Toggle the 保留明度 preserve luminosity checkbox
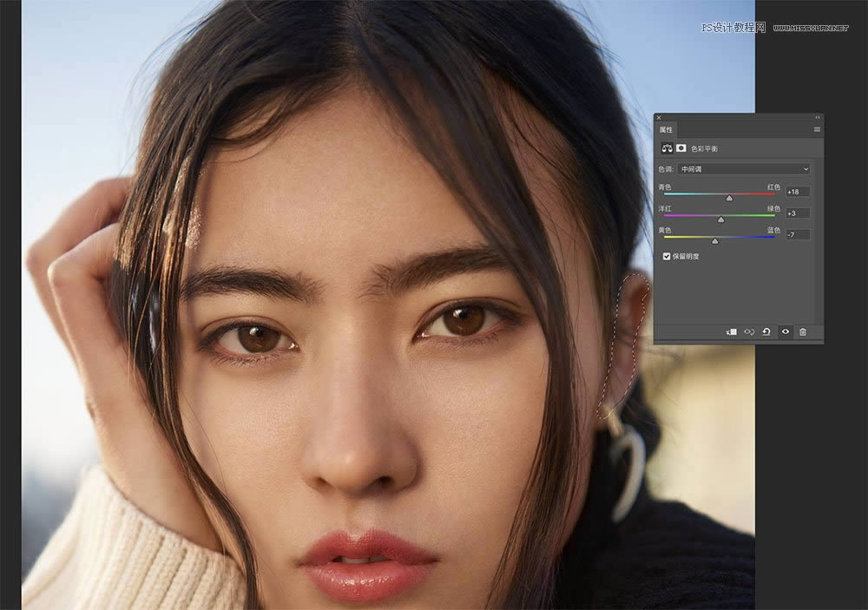Image resolution: width=868 pixels, height=610 pixels. coord(667,256)
